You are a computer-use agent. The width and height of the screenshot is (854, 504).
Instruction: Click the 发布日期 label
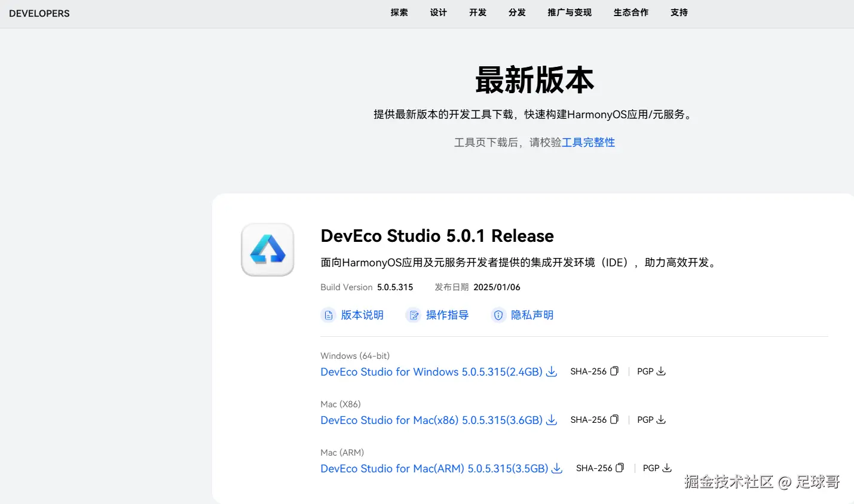[x=452, y=287]
